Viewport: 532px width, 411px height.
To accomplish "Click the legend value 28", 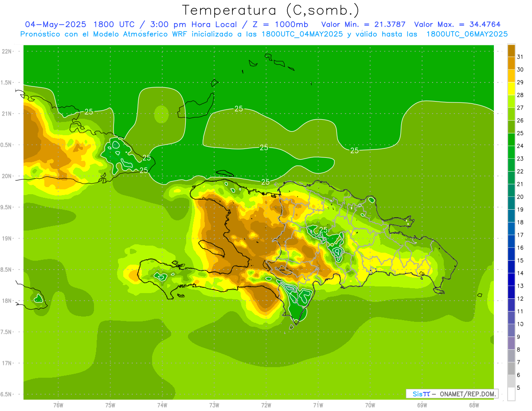I will 520,95.
